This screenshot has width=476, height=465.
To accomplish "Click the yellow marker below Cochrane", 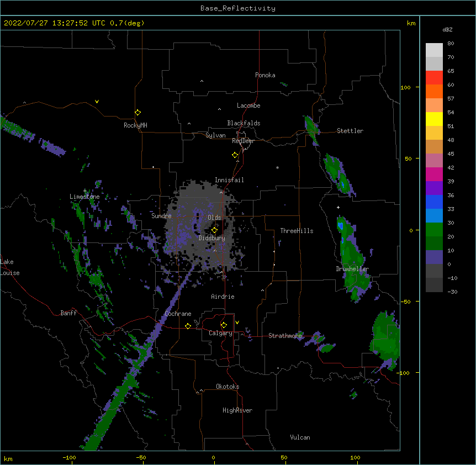I will [x=188, y=326].
